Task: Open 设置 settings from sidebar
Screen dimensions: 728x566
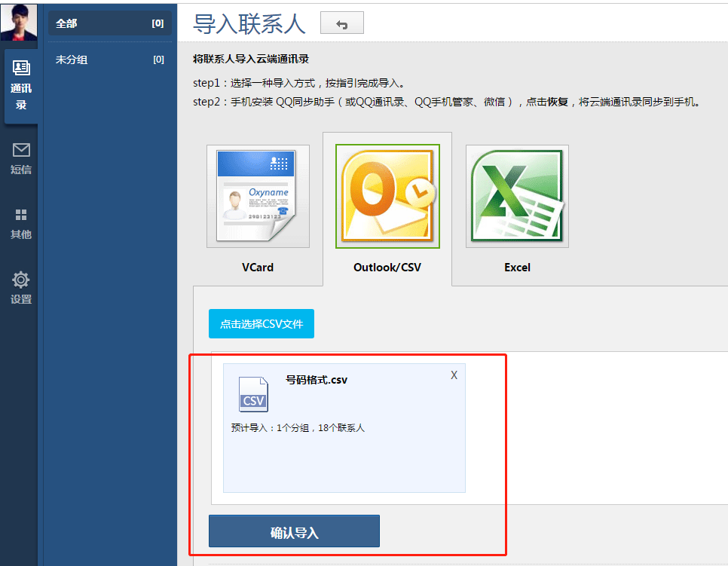Action: 21,289
